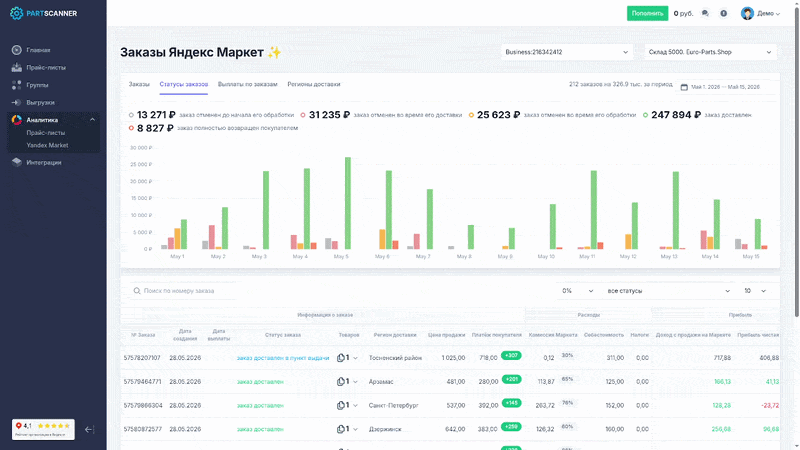800x450 pixels.
Task: Sort by the Цена продажи column header
Action: pyautogui.click(x=446, y=335)
